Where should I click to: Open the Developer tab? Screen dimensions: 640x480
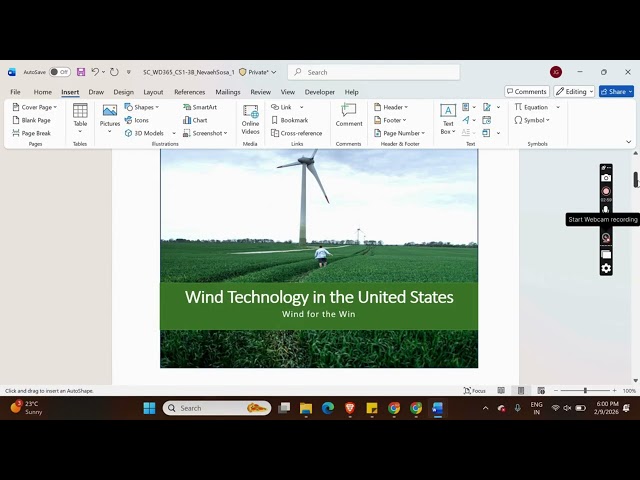click(320, 92)
